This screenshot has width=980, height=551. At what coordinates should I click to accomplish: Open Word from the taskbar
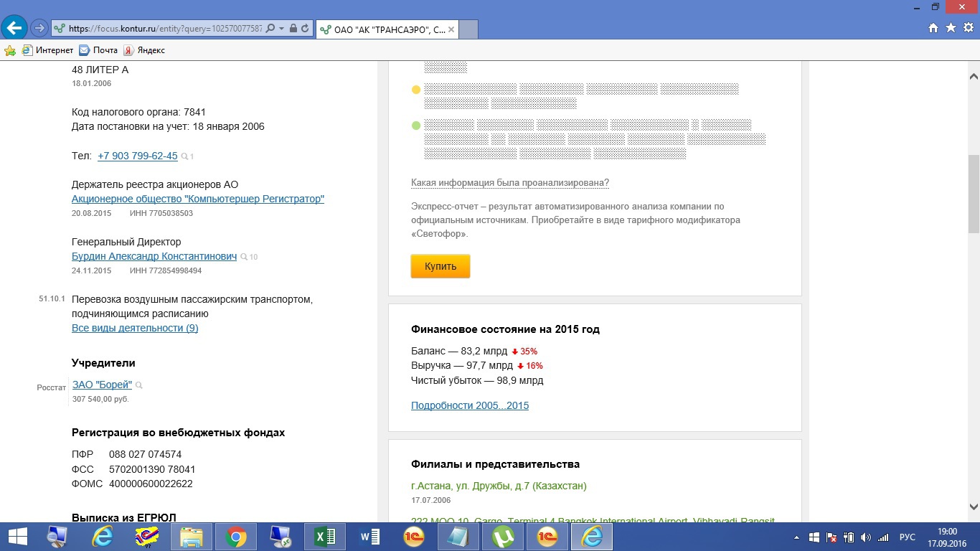[x=369, y=537]
